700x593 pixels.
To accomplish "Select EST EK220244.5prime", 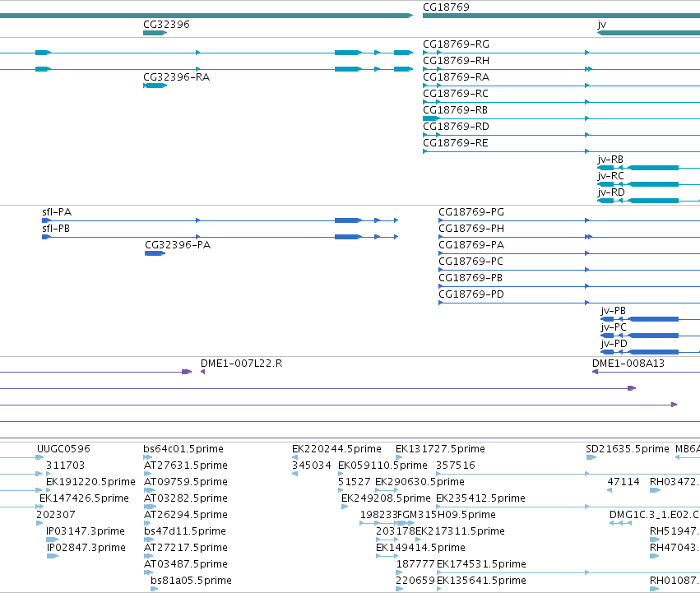I will [x=336, y=449].
